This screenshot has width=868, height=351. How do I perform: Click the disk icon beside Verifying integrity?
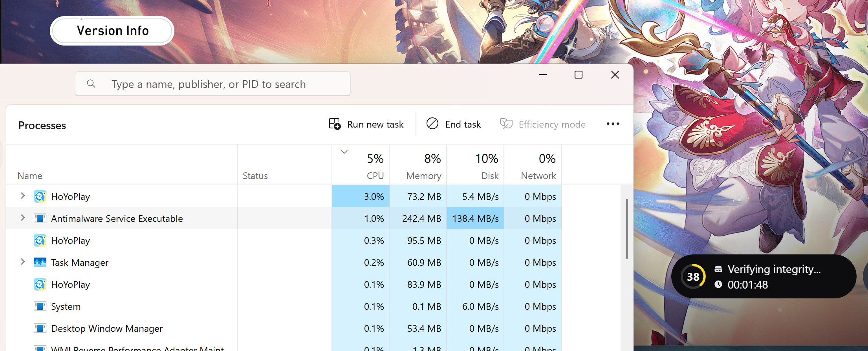(x=718, y=269)
